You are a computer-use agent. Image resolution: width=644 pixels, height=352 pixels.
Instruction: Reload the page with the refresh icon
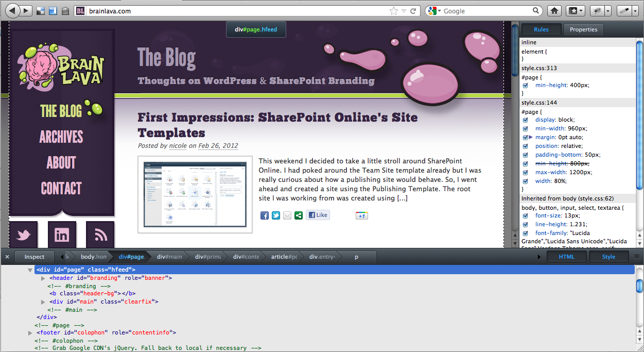pyautogui.click(x=413, y=11)
